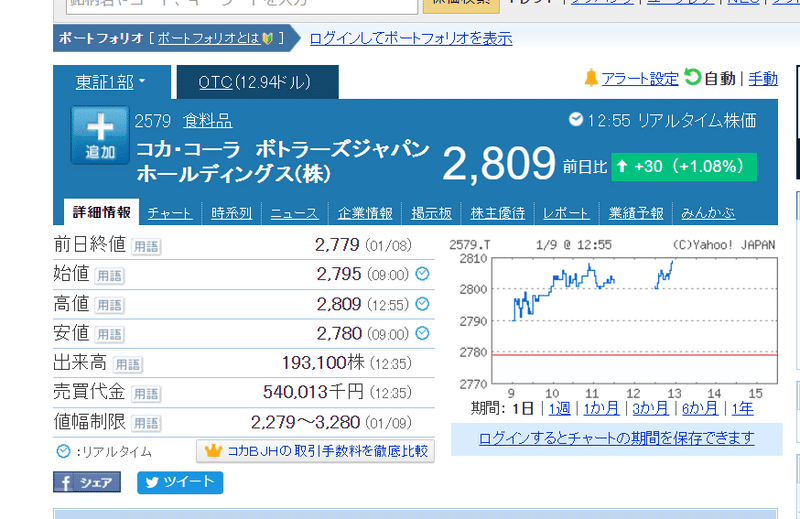Click the current price 2,809

[499, 164]
